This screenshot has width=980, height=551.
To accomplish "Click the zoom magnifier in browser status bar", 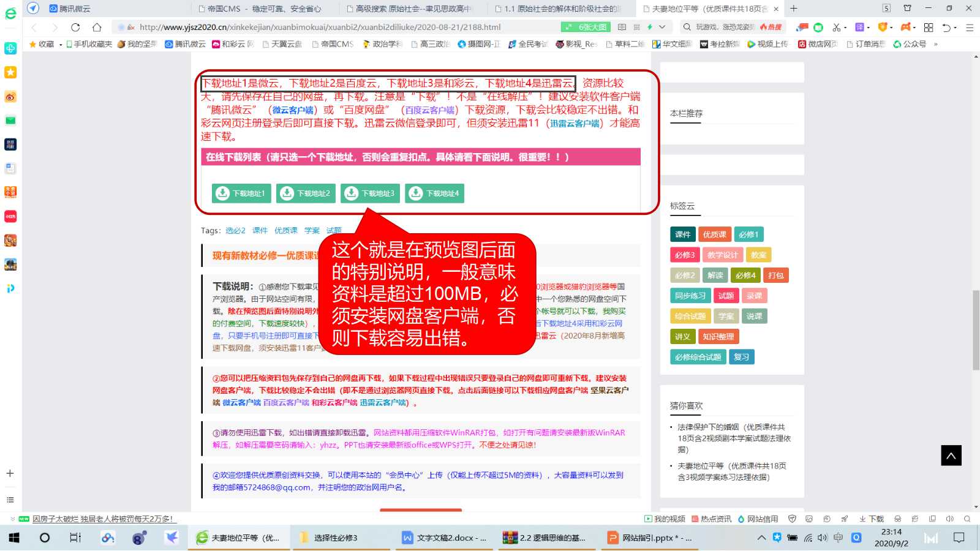I will click(967, 519).
